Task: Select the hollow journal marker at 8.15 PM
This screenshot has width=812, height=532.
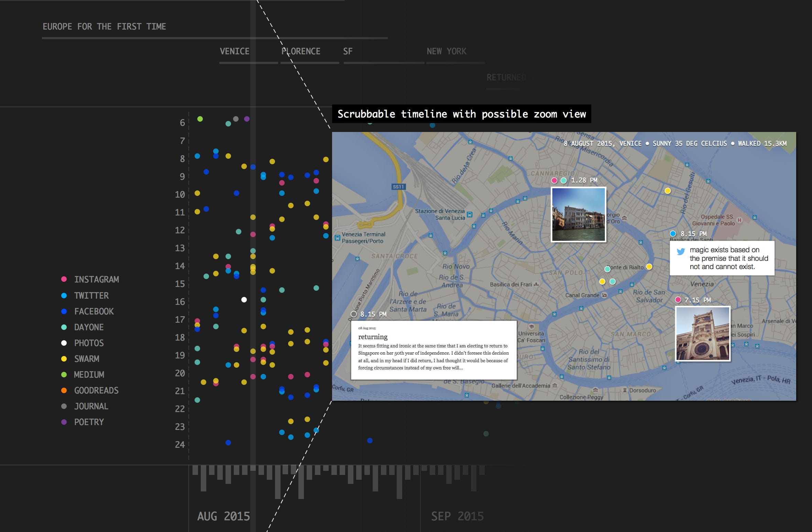Action: click(354, 314)
